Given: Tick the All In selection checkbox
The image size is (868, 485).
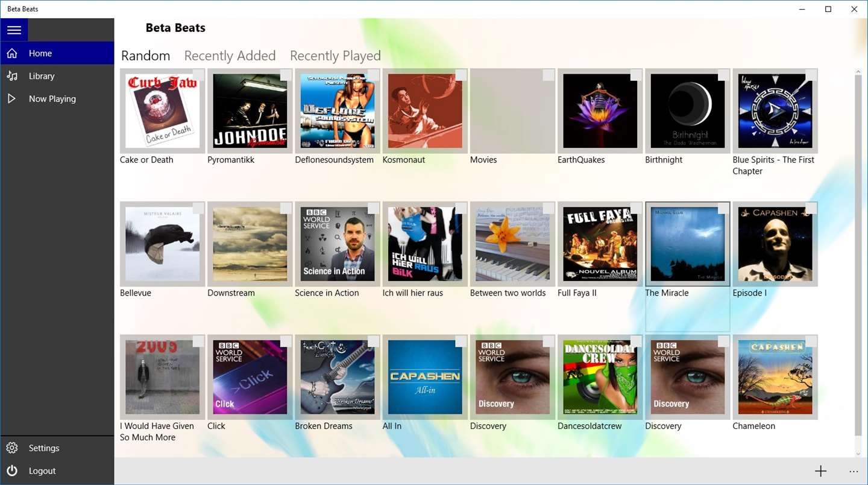Looking at the screenshot, I should 461,341.
